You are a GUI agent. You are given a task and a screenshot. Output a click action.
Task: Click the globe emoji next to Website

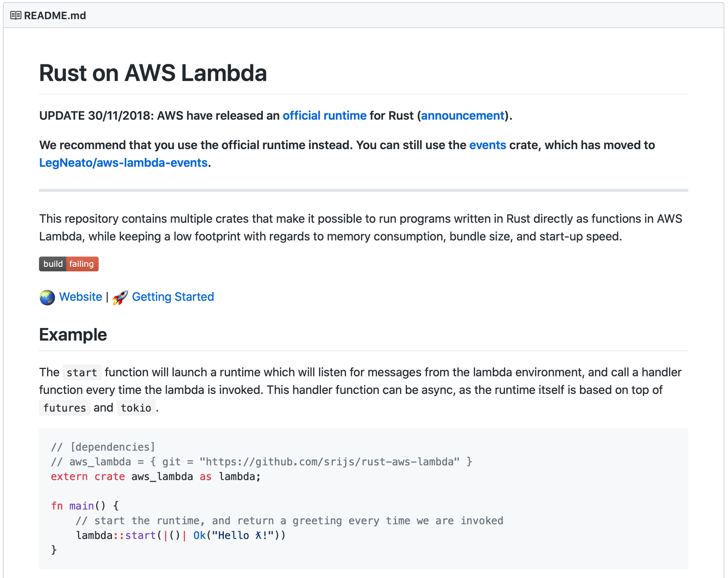click(47, 297)
